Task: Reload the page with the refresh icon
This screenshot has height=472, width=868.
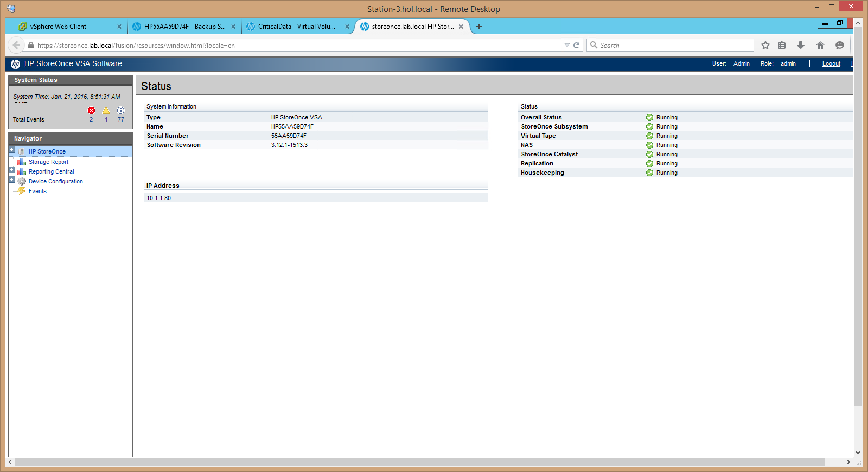Action: pyautogui.click(x=577, y=45)
